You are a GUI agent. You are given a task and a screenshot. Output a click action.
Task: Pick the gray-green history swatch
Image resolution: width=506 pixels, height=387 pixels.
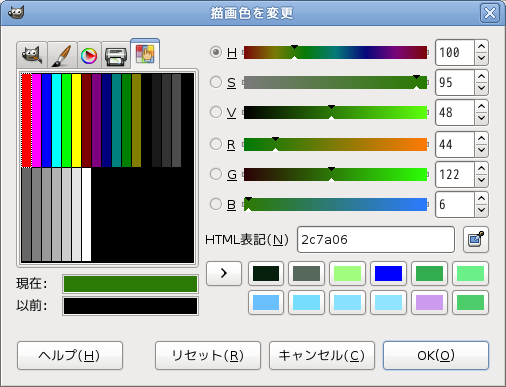tap(306, 273)
